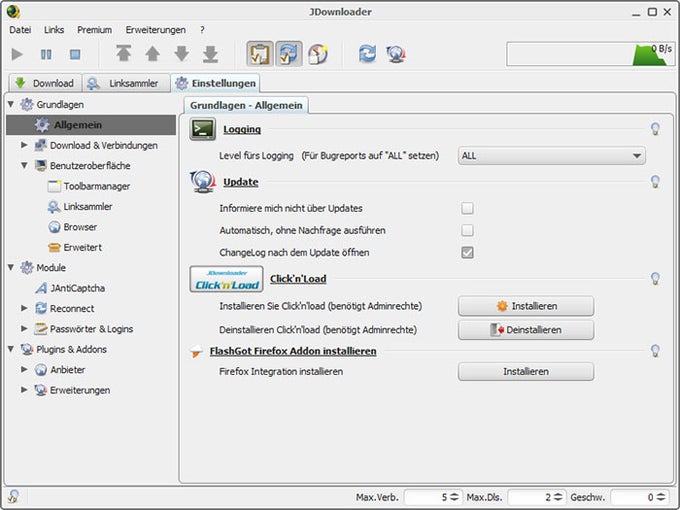Collapse the Module tree node

click(11, 268)
